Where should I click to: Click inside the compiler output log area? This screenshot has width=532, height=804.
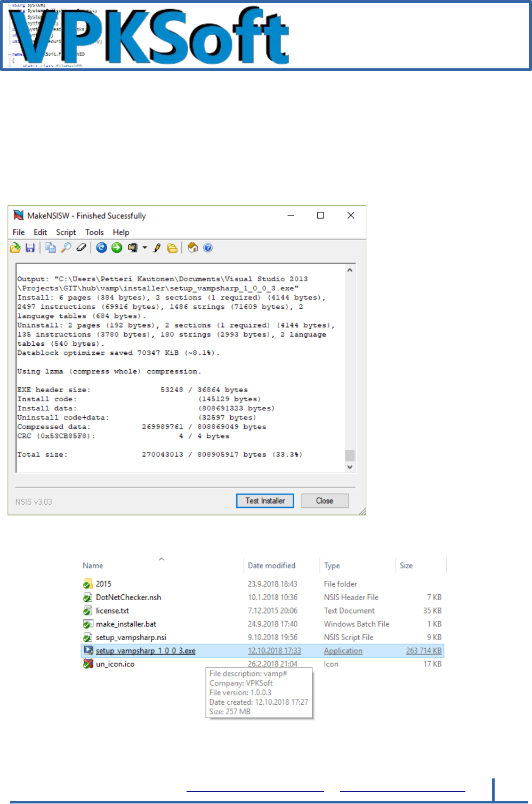click(x=180, y=368)
